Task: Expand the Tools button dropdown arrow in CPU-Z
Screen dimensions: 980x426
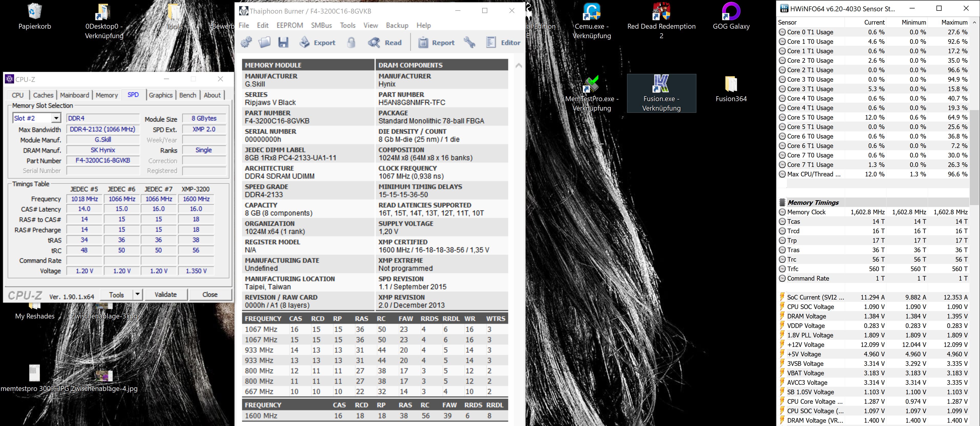Action: [x=137, y=294]
